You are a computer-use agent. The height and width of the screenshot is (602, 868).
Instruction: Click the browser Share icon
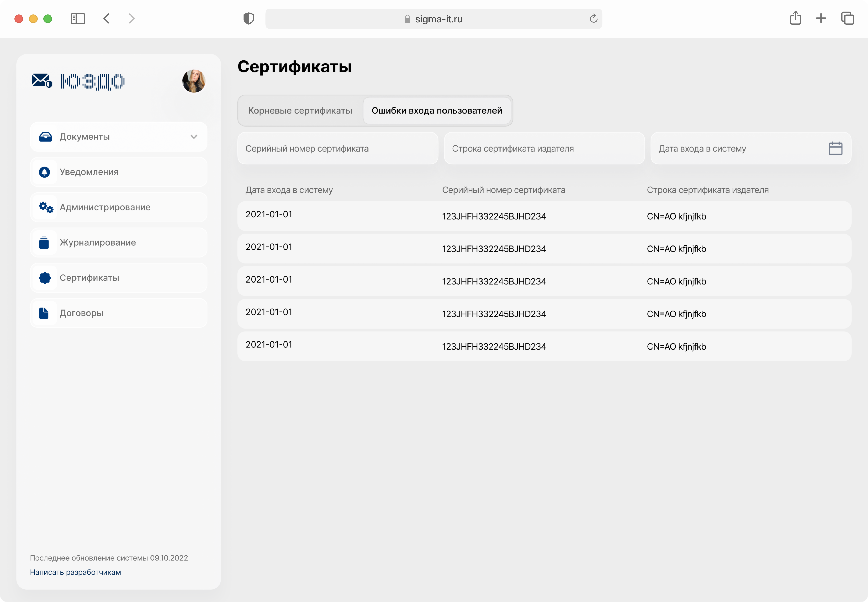click(795, 18)
